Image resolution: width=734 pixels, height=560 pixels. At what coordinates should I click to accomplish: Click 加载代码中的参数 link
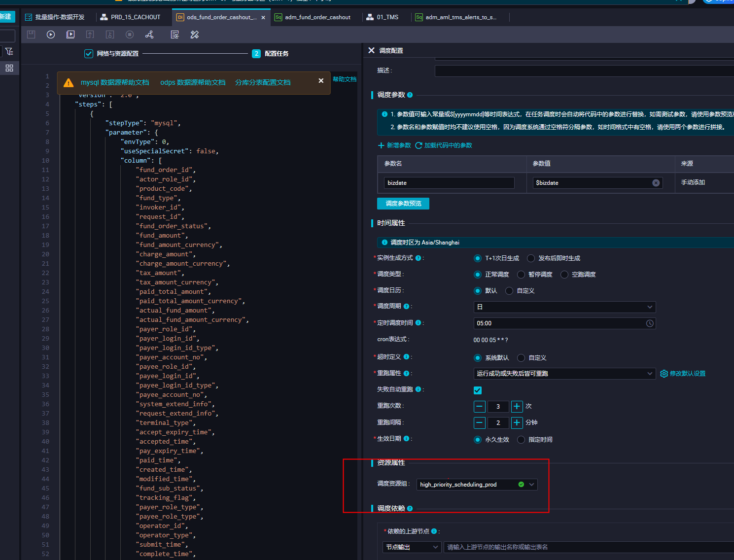click(444, 145)
